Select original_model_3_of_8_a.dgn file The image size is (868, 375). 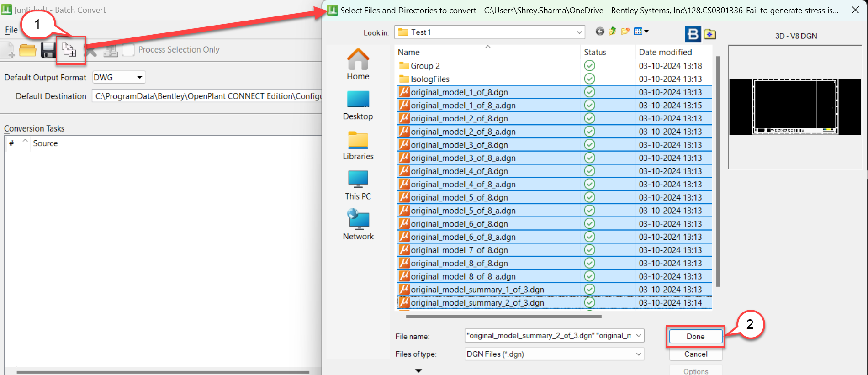[x=554, y=158]
